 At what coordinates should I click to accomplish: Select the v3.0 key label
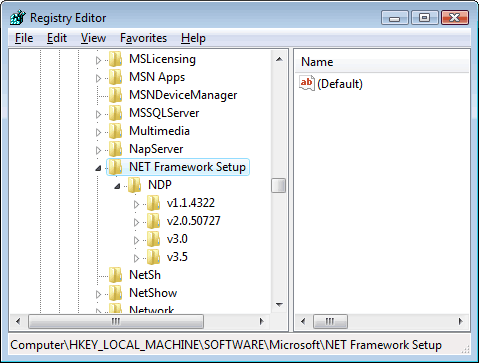177,239
